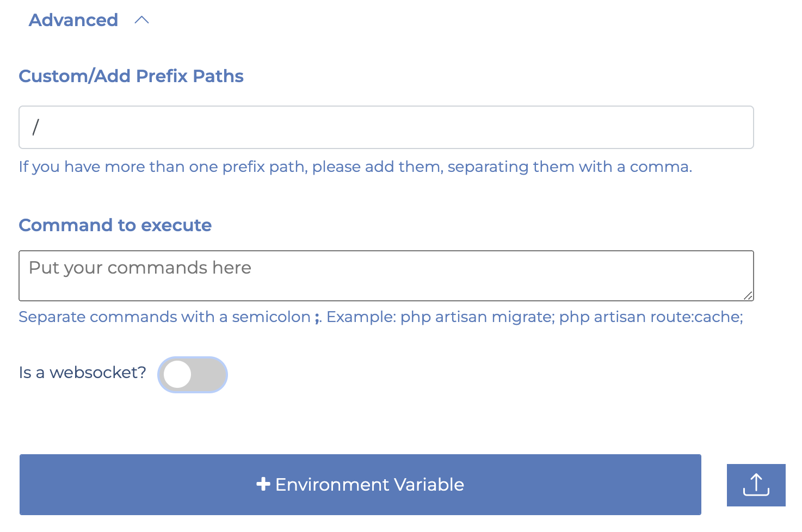The height and width of the screenshot is (532, 802).
Task: Click the Custom/Add Prefix Paths heading
Action: click(x=131, y=76)
